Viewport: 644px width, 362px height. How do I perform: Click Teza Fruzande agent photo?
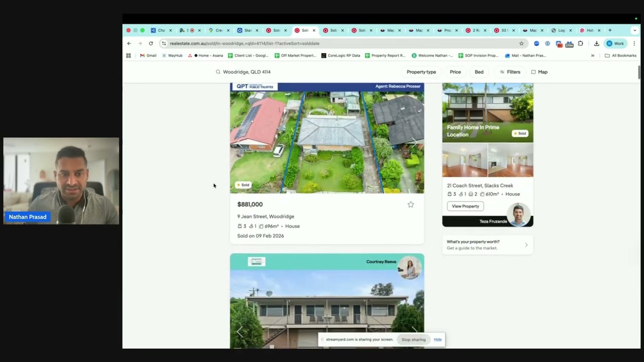tap(518, 215)
